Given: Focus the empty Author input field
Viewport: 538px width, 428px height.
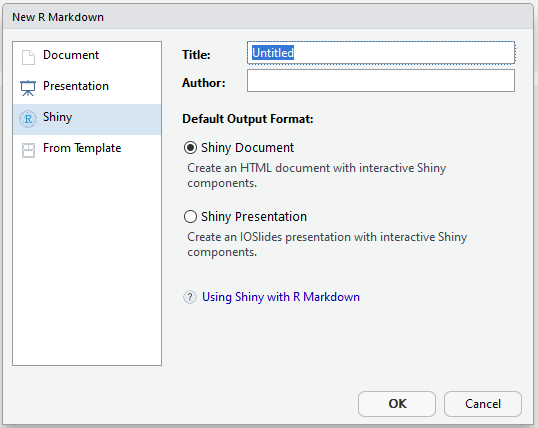Looking at the screenshot, I should point(381,81).
